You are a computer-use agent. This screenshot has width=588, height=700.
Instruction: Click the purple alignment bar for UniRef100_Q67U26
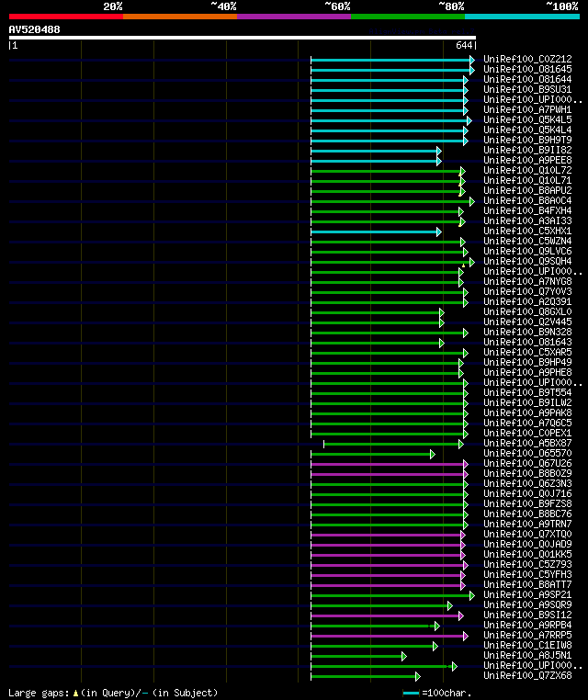tap(388, 464)
